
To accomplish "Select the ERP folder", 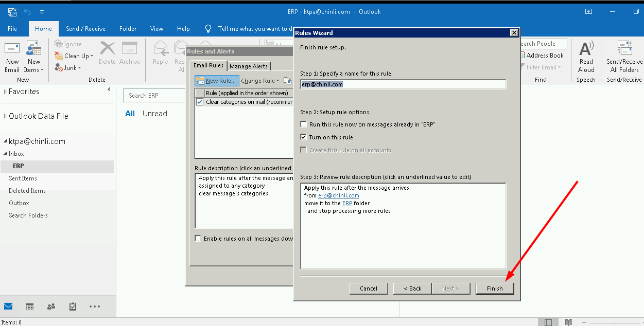I will point(57,166).
